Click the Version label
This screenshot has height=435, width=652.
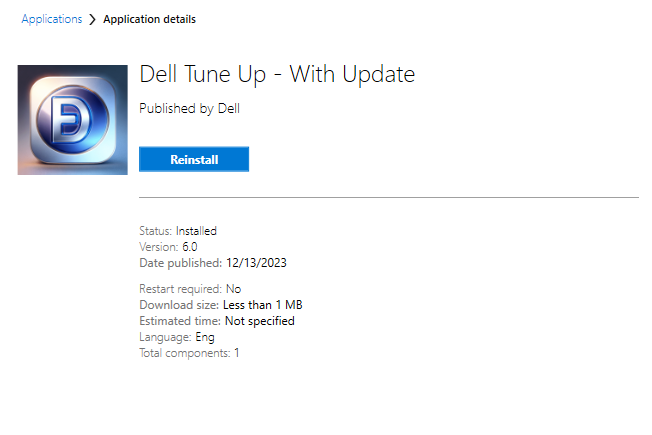[159, 247]
